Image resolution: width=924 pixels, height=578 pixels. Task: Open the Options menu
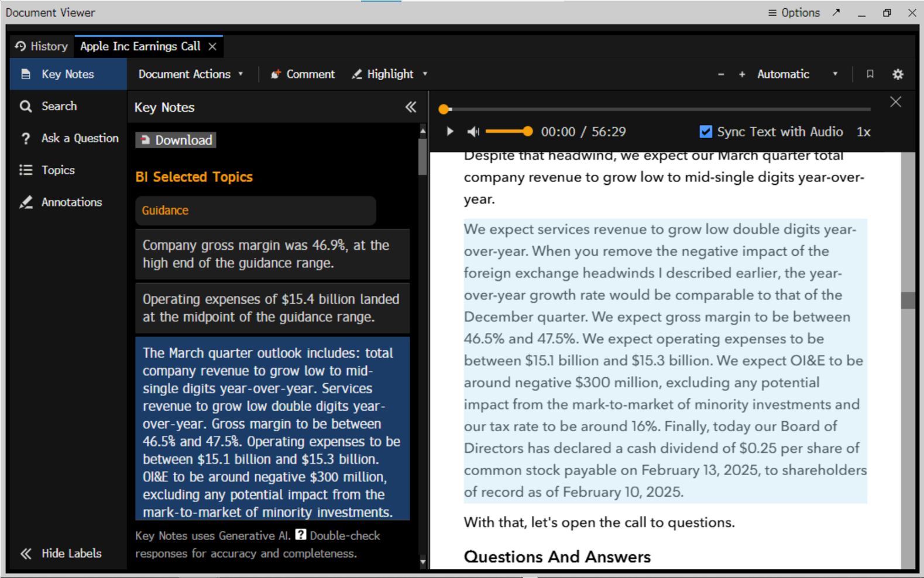794,13
